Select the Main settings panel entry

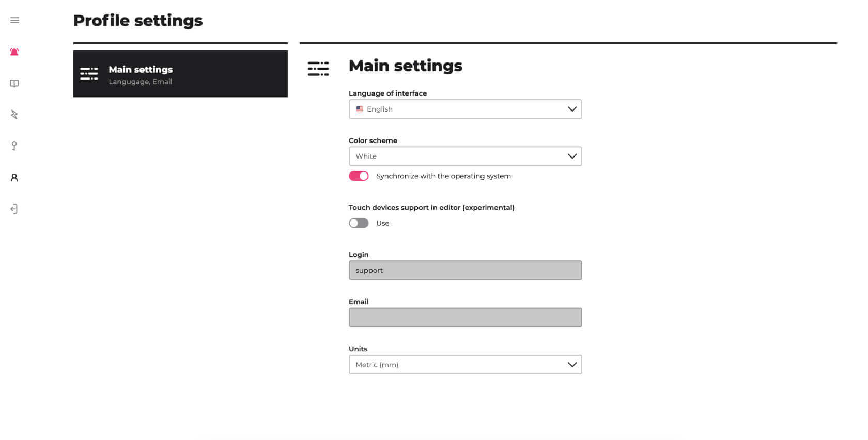click(x=180, y=73)
